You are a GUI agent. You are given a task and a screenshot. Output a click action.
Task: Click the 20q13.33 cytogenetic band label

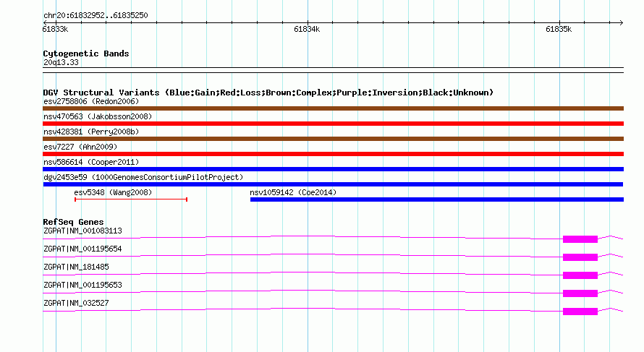point(61,62)
